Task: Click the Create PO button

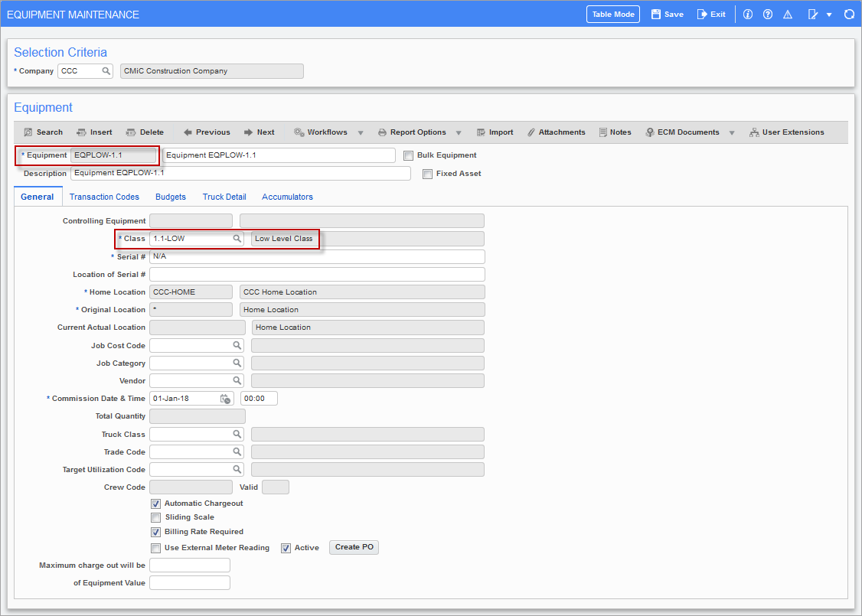Action: pos(354,547)
